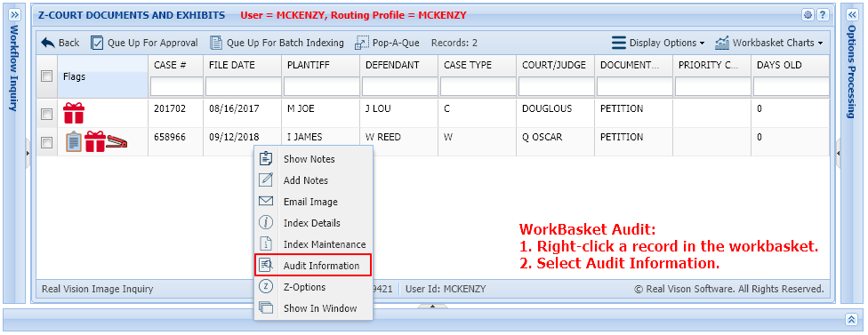
Task: Select Index Maintenance menu entry
Action: point(313,244)
